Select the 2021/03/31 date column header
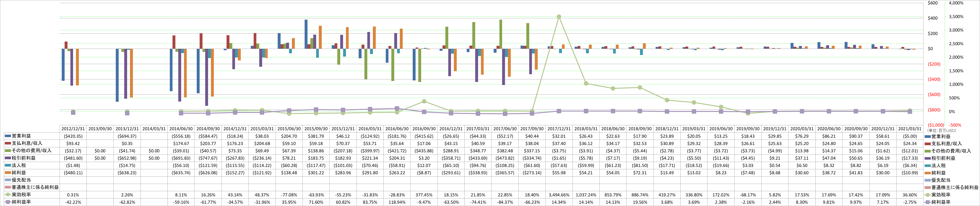Image resolution: width=980 pixels, height=206 pixels. [910, 129]
